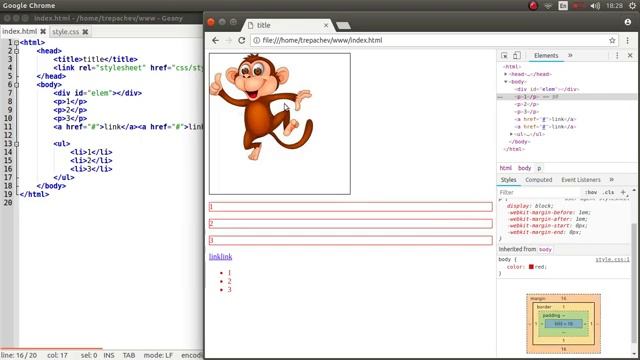This screenshot has height=360, width=640.
Task: Go back in Chrome history
Action: tap(216, 40)
